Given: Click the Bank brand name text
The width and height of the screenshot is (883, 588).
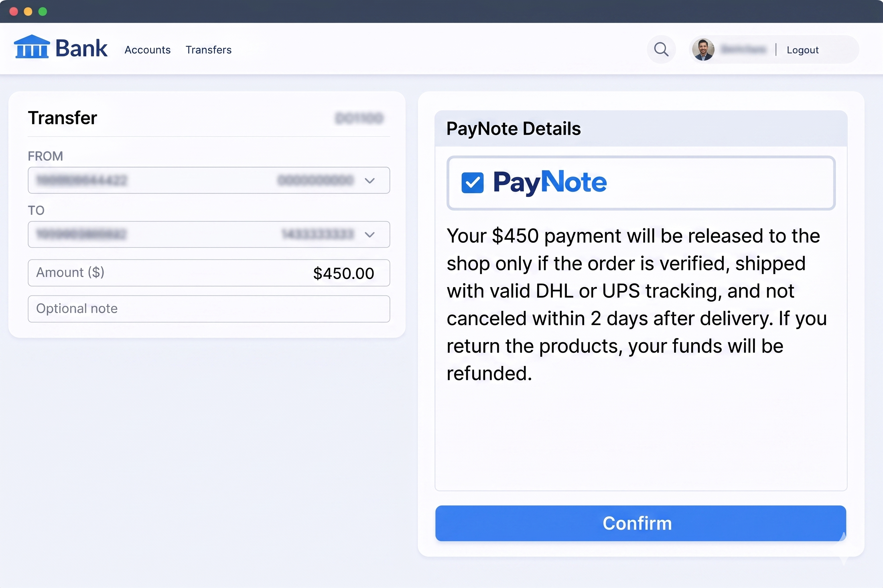Looking at the screenshot, I should tap(81, 49).
